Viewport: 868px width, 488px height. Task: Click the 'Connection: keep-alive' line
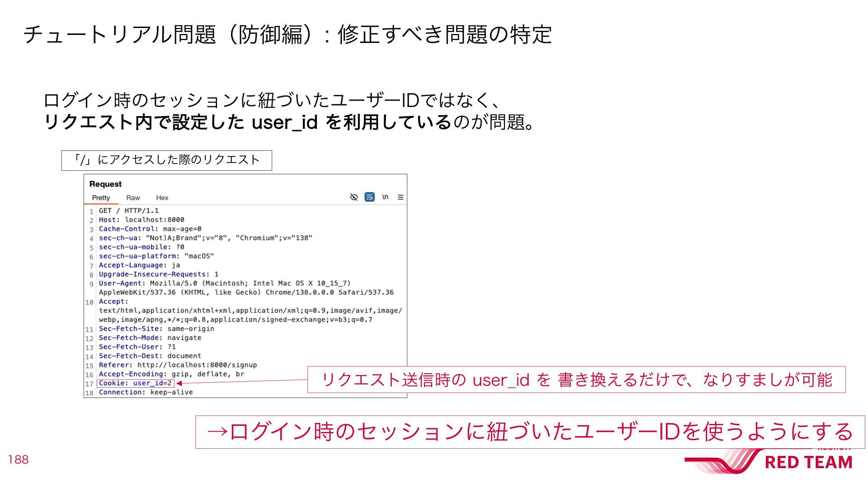tap(146, 392)
